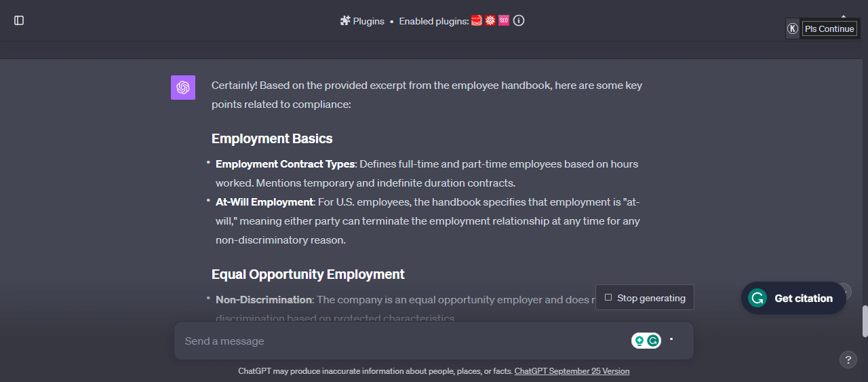Click Stop generating button
This screenshot has width=868, height=382.
coord(645,297)
